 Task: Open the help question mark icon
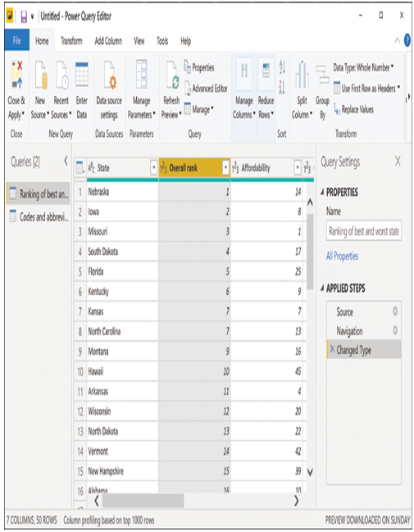point(407,40)
